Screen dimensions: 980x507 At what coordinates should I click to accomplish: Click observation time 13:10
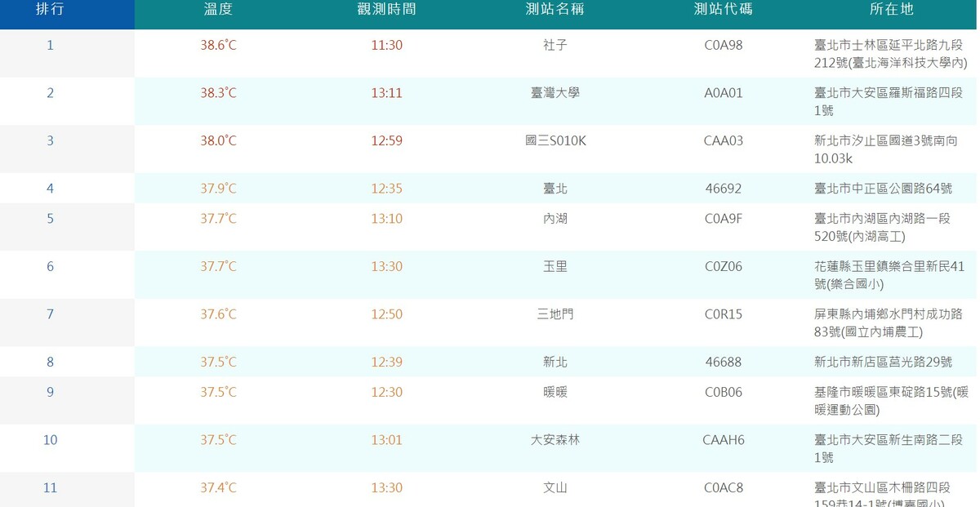(386, 219)
